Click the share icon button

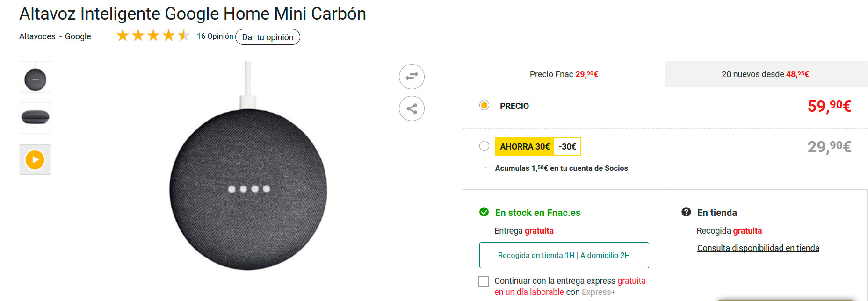click(x=412, y=108)
